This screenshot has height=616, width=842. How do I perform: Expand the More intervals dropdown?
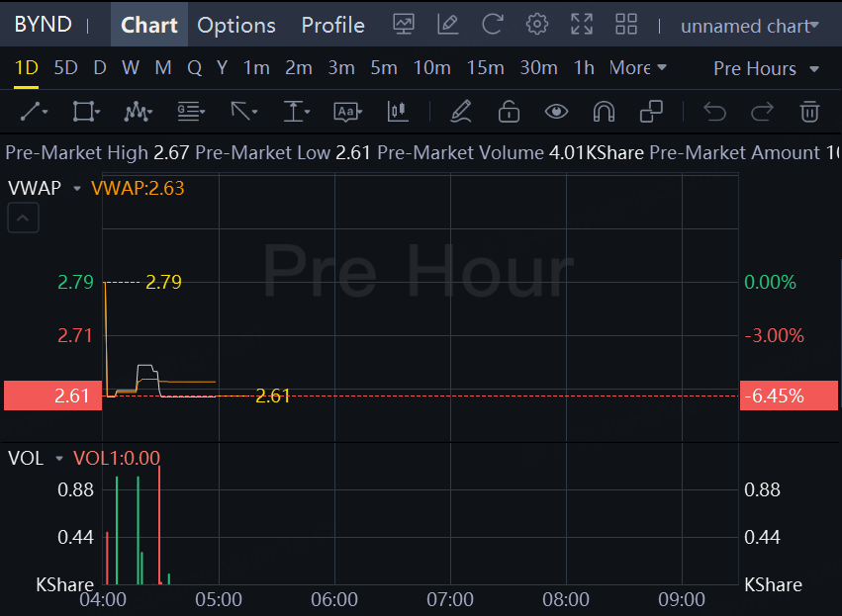[x=638, y=68]
